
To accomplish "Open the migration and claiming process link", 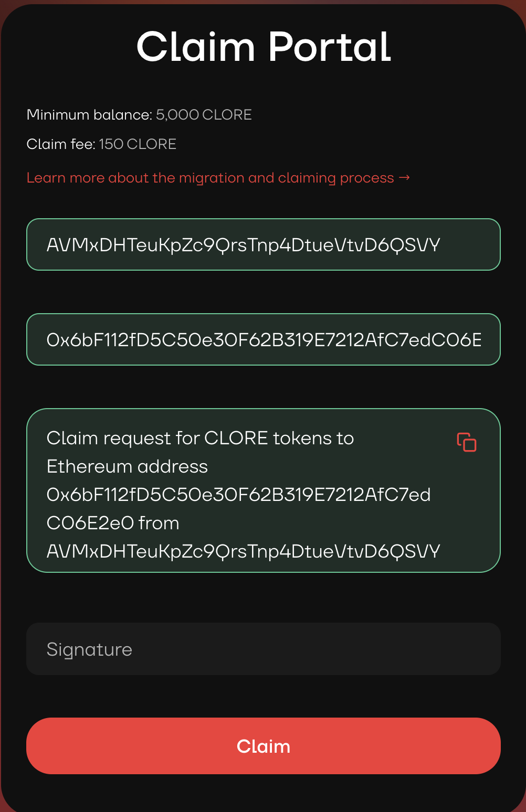I will point(210,178).
